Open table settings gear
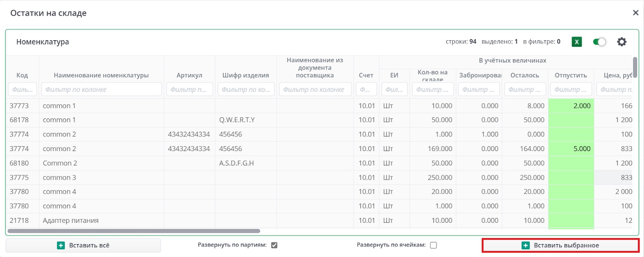 [x=621, y=42]
